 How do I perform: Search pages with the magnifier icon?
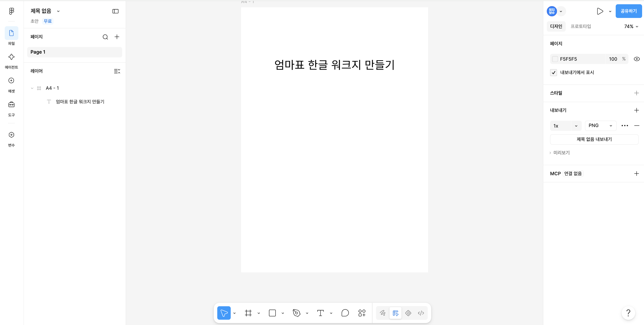point(105,37)
